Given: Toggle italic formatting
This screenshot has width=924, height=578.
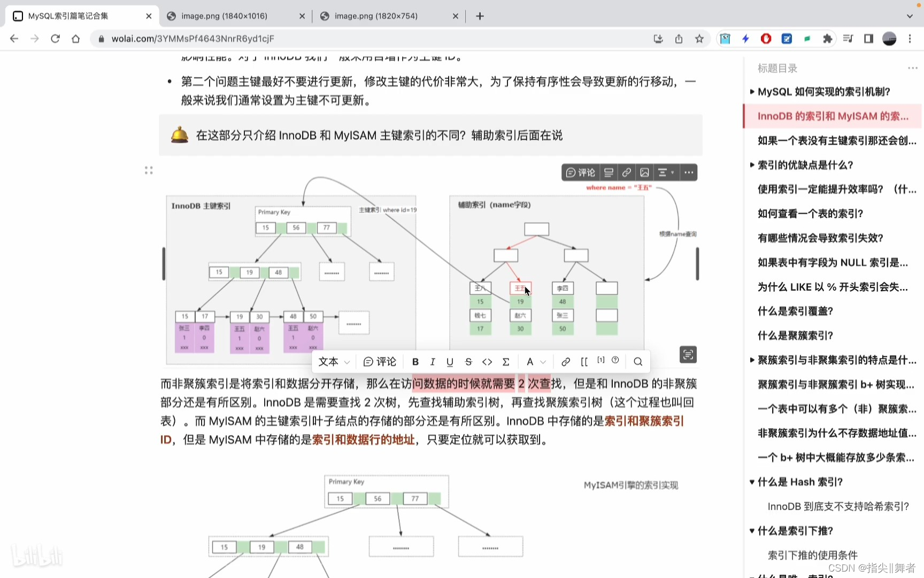Looking at the screenshot, I should tap(433, 362).
